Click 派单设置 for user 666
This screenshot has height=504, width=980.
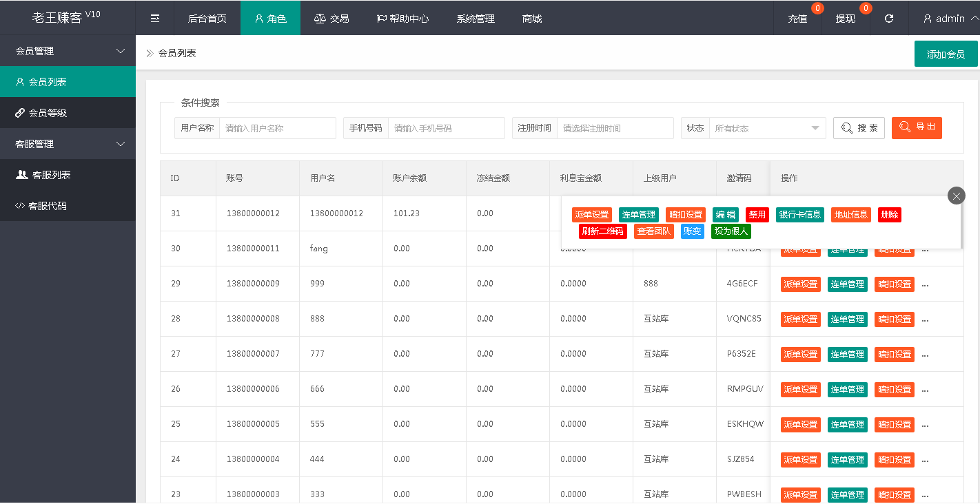pyautogui.click(x=801, y=390)
